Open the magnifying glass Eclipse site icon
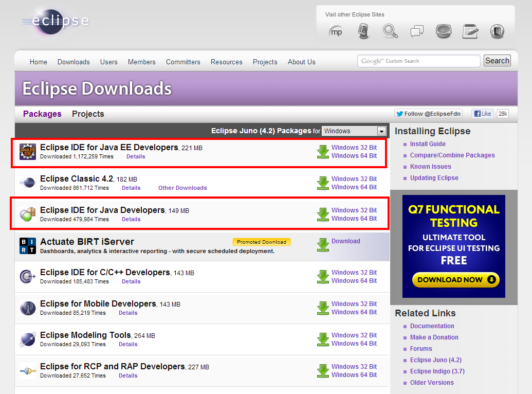532x394 pixels. click(x=390, y=31)
